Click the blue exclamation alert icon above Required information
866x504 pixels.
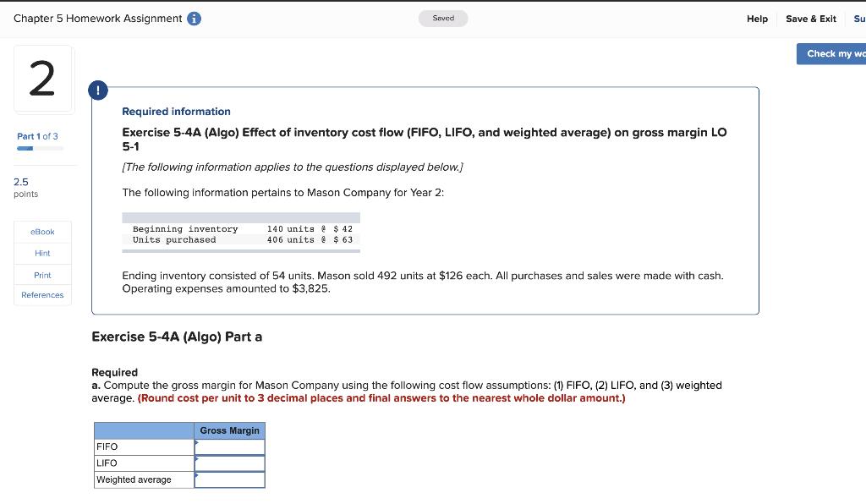click(98, 90)
